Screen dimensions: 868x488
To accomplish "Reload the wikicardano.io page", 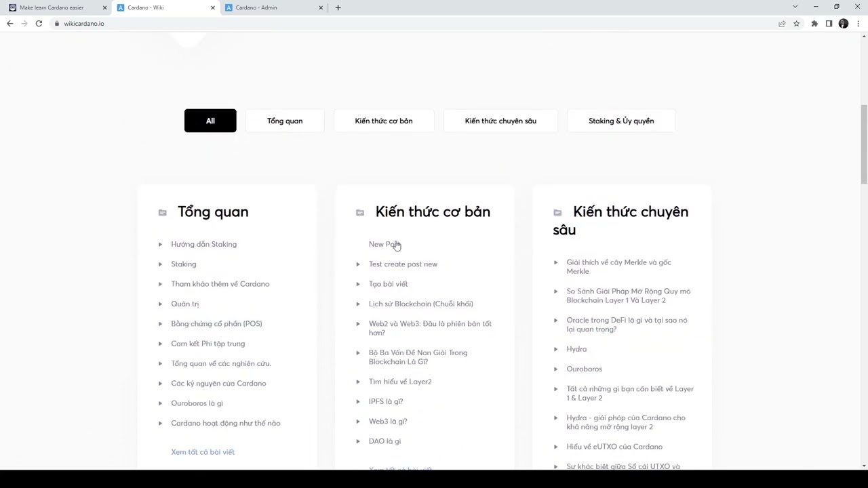I will [39, 23].
